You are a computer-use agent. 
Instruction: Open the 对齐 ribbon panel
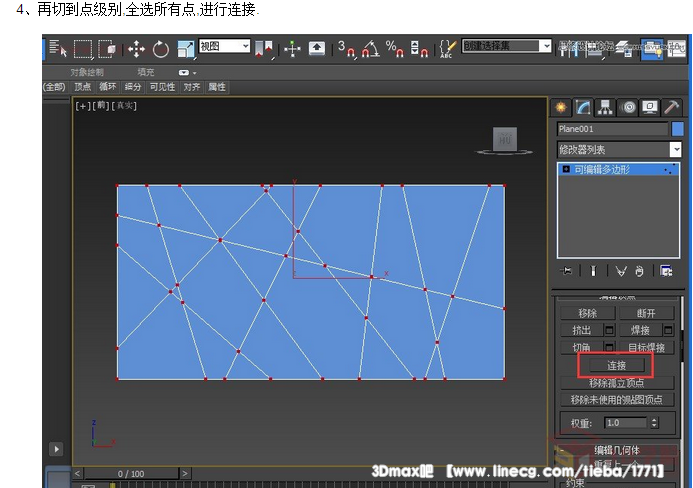pyautogui.click(x=192, y=87)
